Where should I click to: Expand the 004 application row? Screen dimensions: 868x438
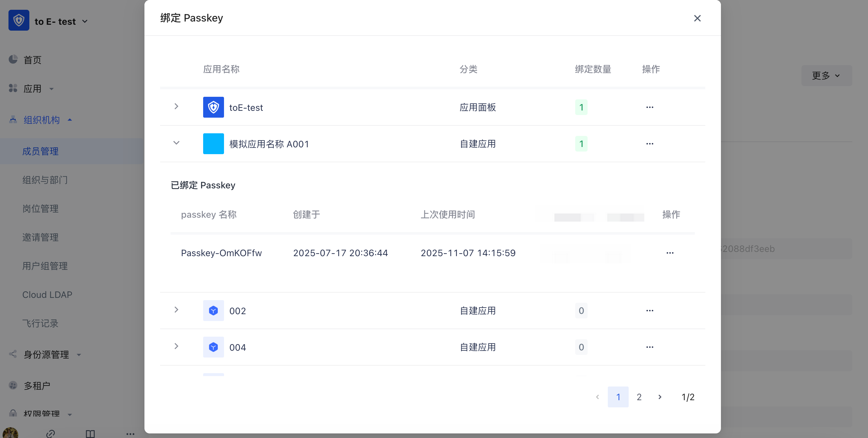point(176,346)
